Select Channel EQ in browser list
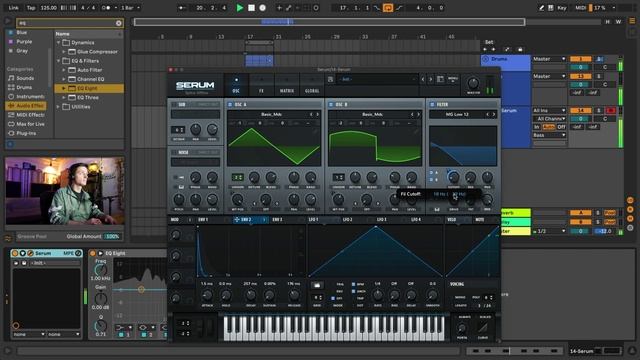The width and height of the screenshot is (640, 360). click(x=90, y=79)
